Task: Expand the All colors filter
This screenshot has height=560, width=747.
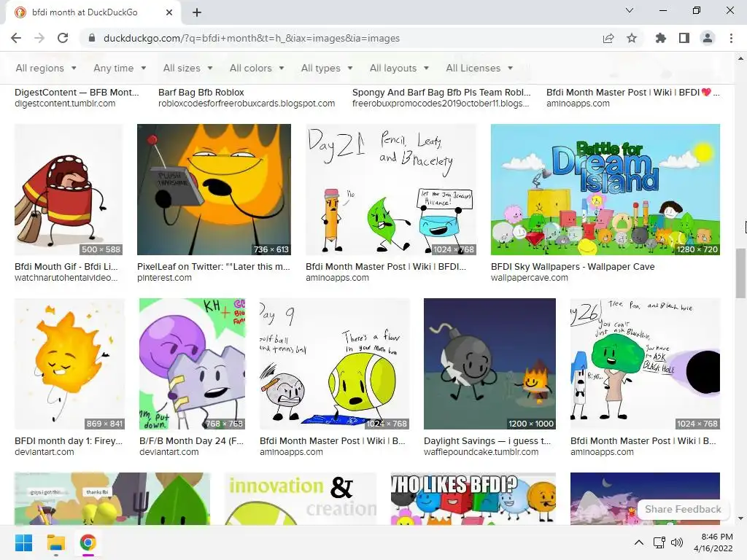Action: 258,68
